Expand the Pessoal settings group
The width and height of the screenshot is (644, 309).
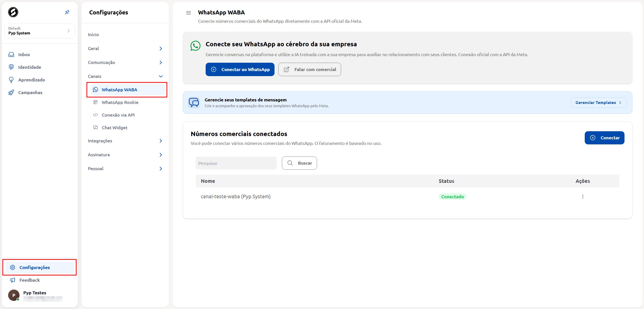[x=125, y=169]
